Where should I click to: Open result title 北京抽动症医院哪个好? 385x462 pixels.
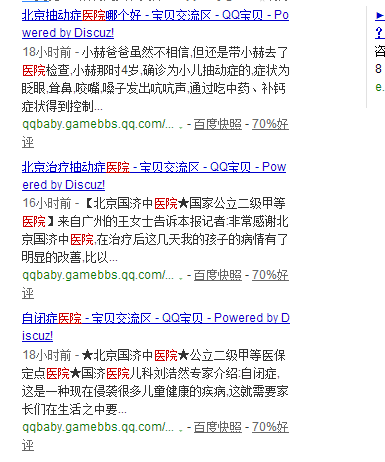pos(155,24)
